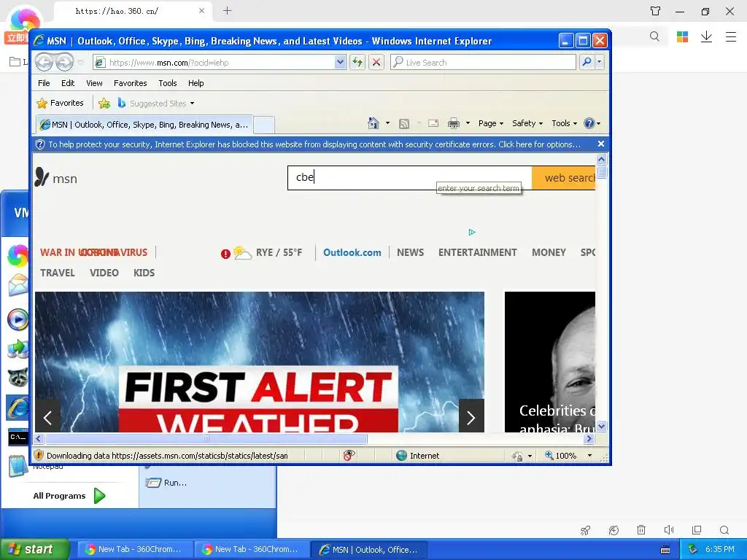This screenshot has height=560, width=747.
Task: Close the security information bar
Action: point(601,144)
